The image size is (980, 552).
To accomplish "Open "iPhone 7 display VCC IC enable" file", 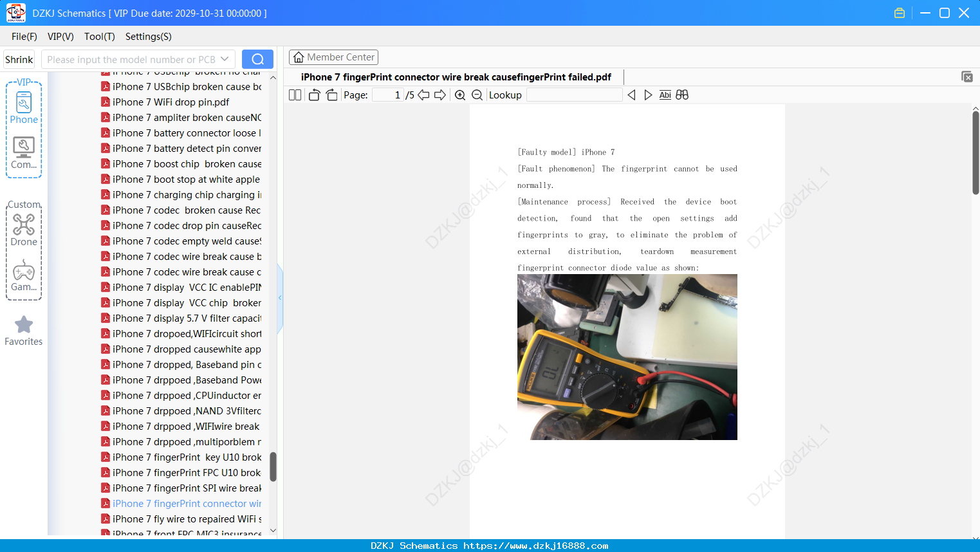I will click(x=181, y=288).
